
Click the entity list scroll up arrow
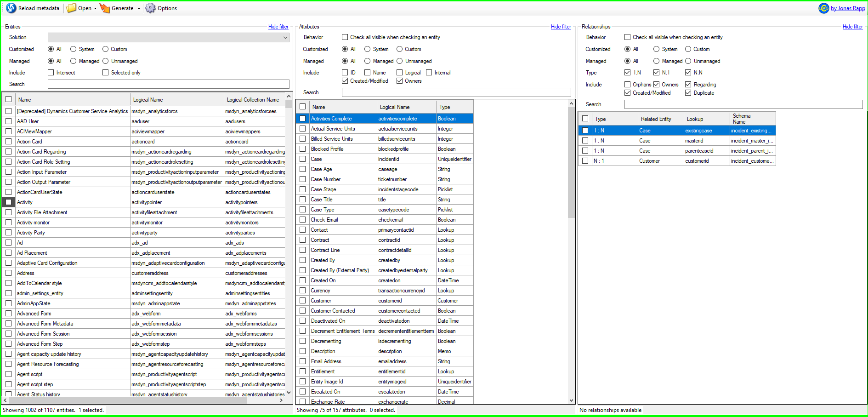tap(289, 96)
